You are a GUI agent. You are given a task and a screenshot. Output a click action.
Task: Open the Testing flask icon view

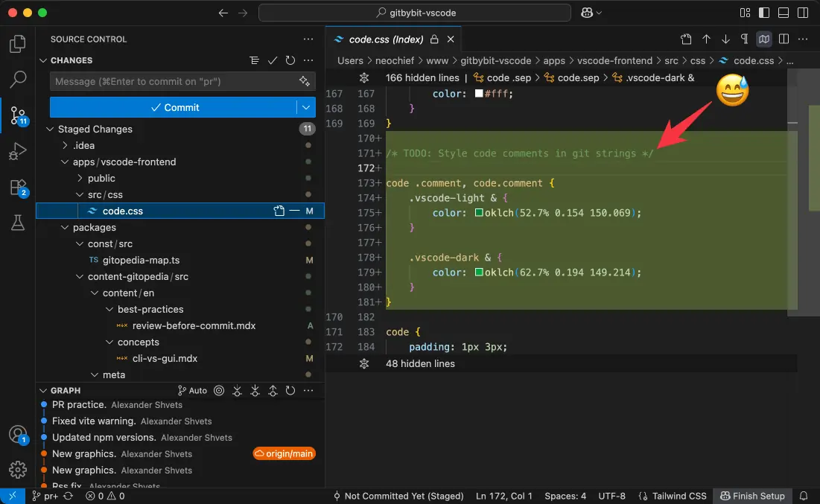click(18, 223)
